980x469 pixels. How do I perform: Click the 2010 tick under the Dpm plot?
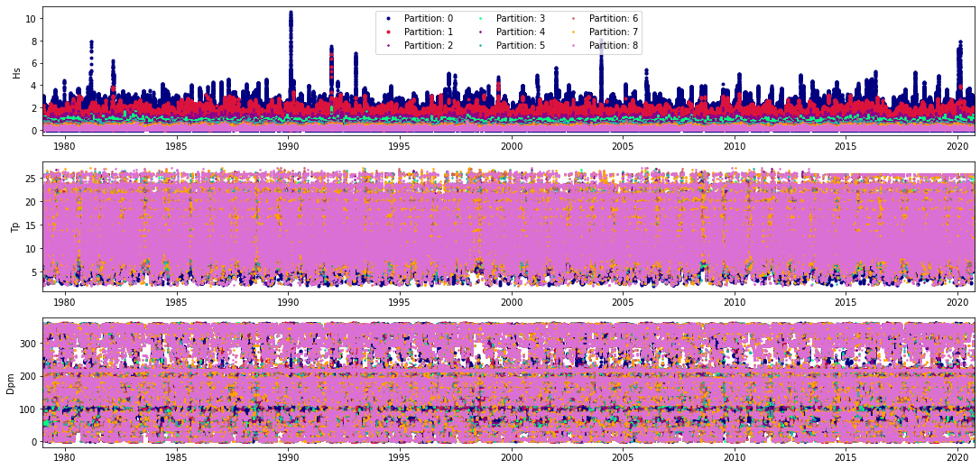[x=735, y=457]
